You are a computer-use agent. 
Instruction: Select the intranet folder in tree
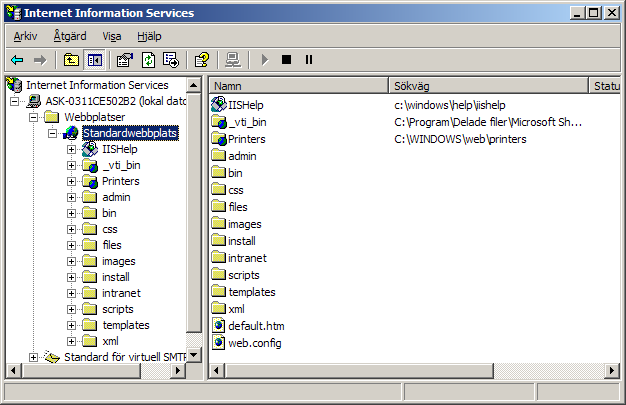click(x=121, y=293)
